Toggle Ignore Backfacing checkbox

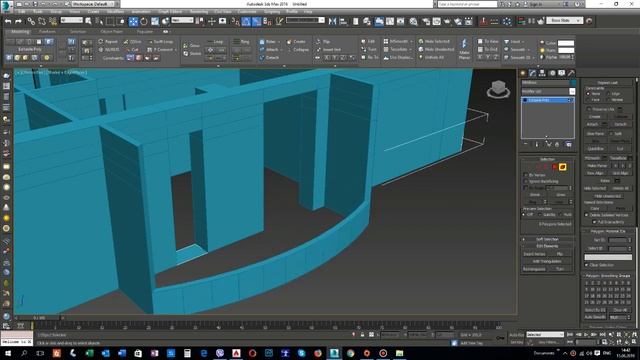click(x=526, y=181)
